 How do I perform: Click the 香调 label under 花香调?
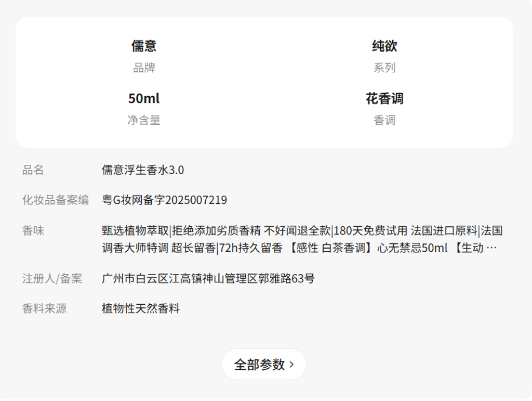384,120
